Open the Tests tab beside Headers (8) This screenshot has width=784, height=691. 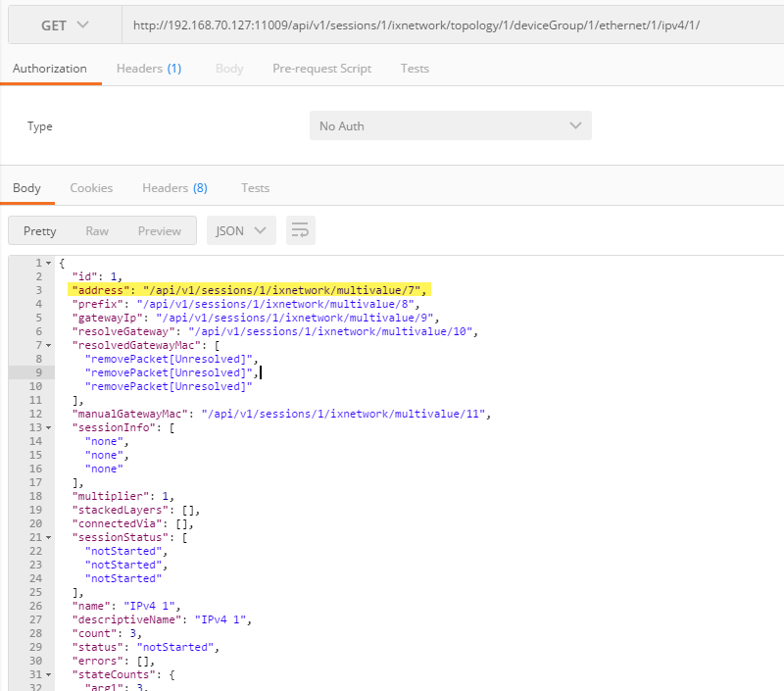pyautogui.click(x=255, y=188)
